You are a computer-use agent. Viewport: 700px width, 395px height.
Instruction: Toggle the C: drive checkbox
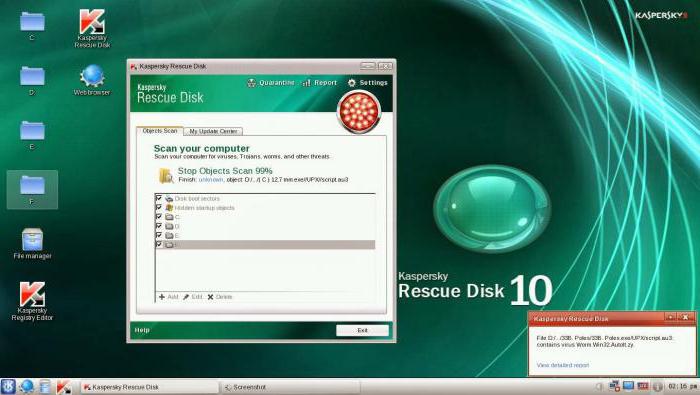coord(159,216)
